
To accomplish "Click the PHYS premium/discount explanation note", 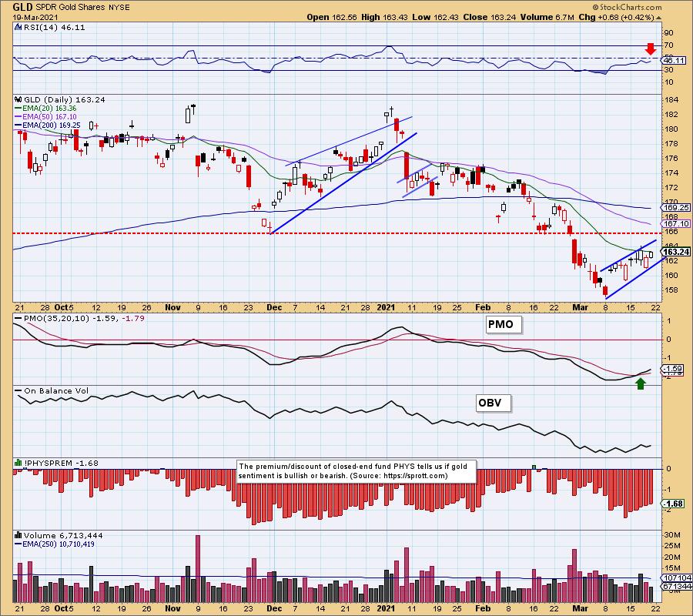I will click(357, 471).
